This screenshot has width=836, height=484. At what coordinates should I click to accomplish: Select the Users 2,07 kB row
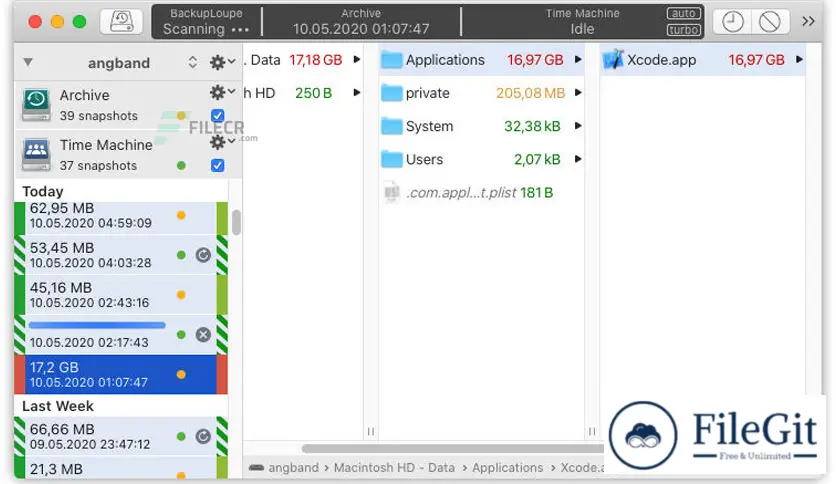click(482, 159)
